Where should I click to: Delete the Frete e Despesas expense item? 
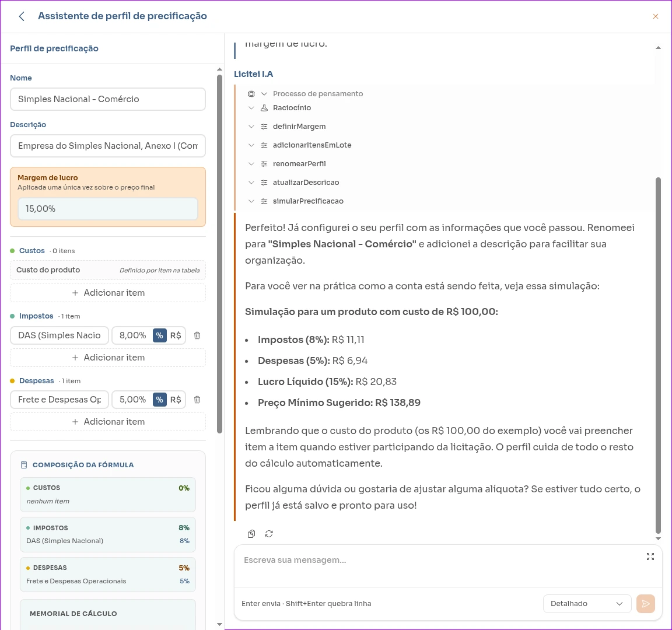click(197, 400)
